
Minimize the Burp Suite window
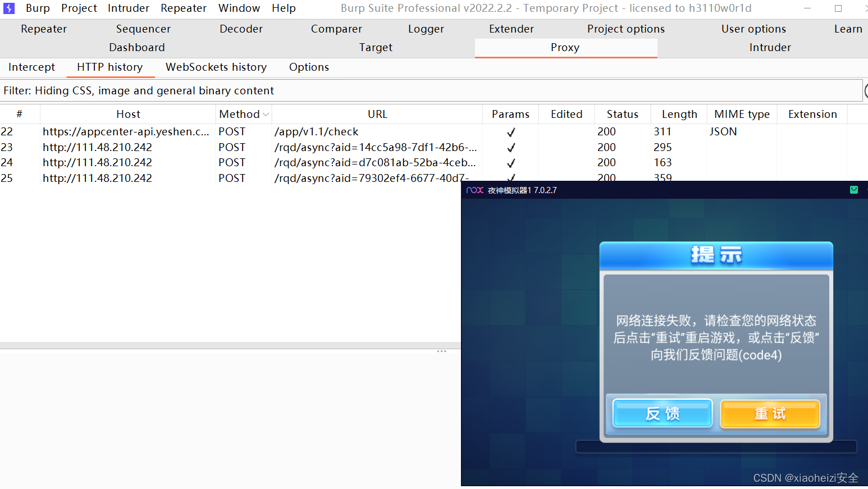coord(807,8)
